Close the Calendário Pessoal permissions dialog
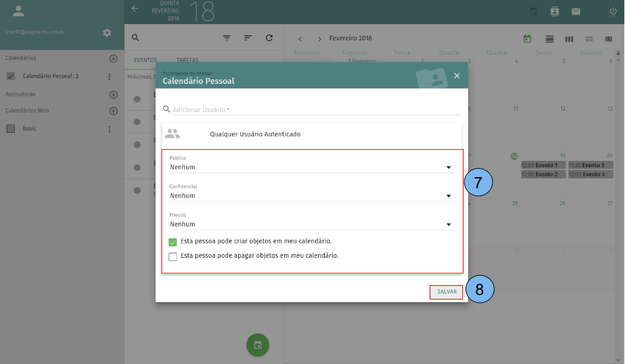625x364 pixels. click(456, 76)
